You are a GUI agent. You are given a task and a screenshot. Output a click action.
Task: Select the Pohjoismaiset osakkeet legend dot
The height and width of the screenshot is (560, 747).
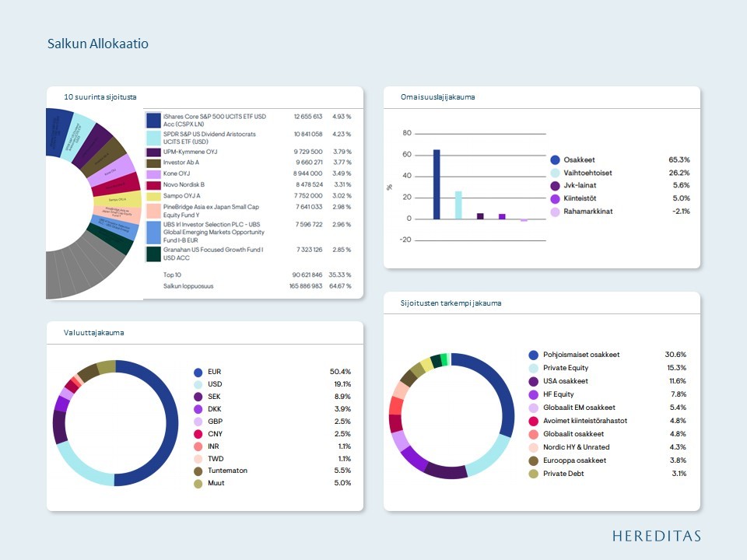tap(534, 355)
